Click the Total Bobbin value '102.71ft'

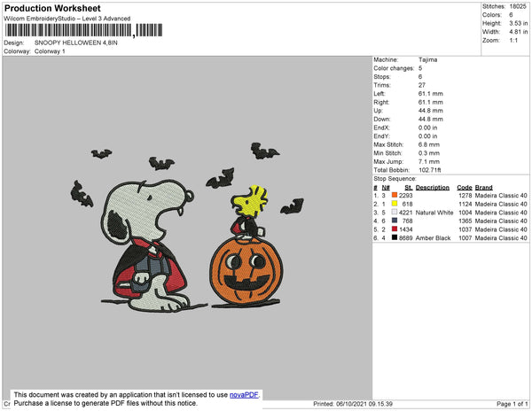429,170
